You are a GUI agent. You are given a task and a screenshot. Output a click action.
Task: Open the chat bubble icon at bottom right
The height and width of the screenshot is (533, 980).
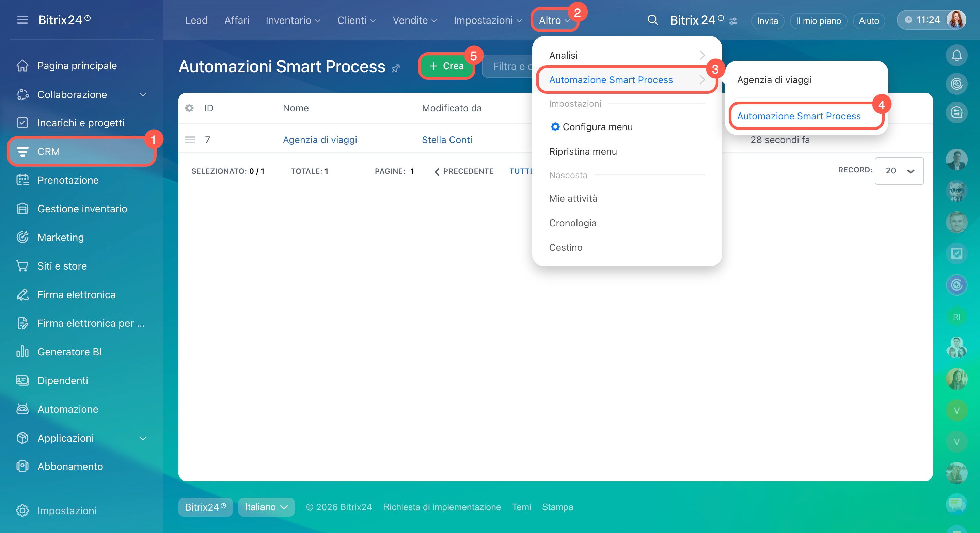(x=957, y=504)
